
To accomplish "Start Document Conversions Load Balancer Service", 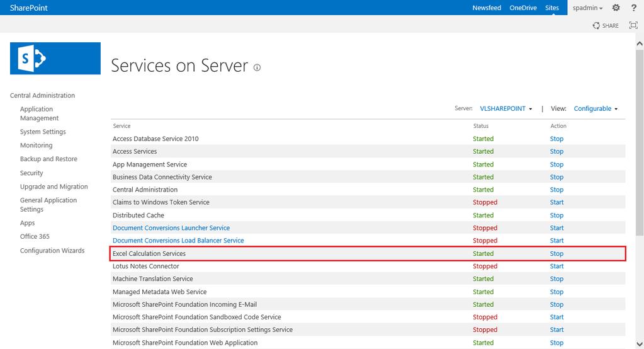I will [556, 241].
